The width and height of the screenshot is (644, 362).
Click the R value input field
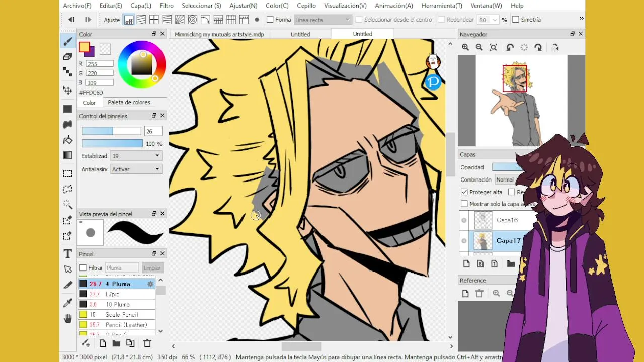point(100,64)
